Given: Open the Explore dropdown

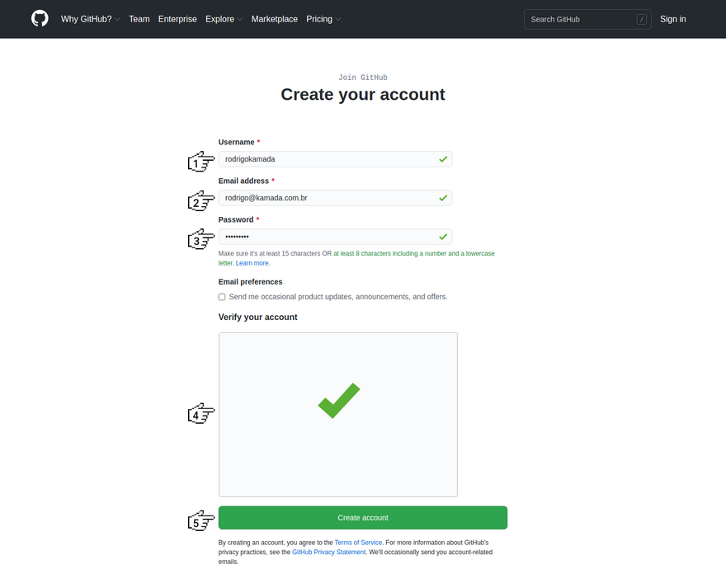Looking at the screenshot, I should (x=224, y=19).
